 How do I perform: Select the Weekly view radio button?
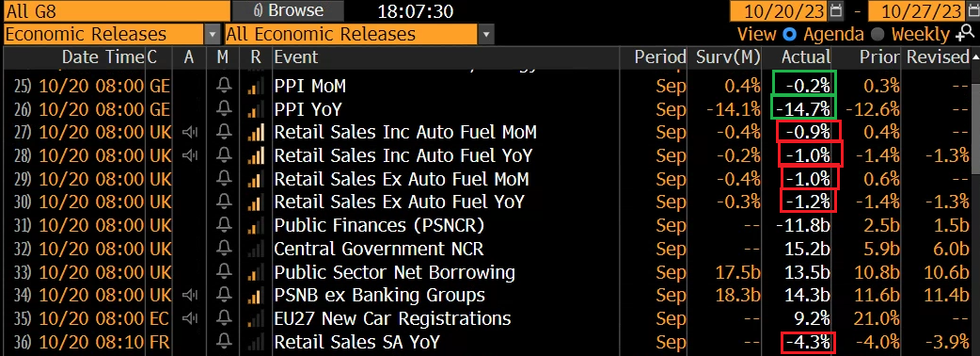pyautogui.click(x=877, y=34)
